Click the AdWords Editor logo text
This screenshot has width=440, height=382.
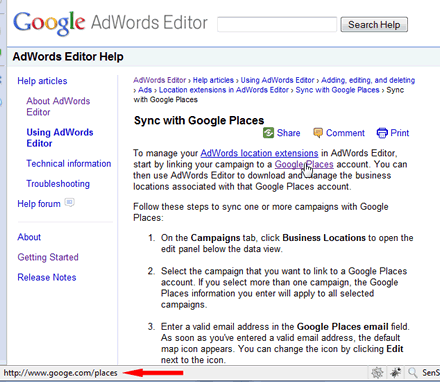click(149, 23)
